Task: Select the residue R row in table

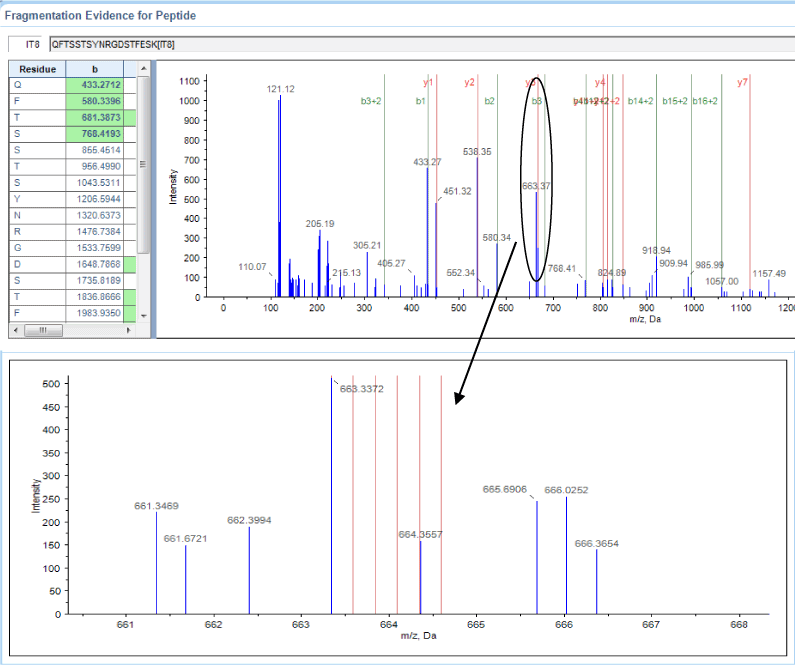Action: (x=37, y=231)
